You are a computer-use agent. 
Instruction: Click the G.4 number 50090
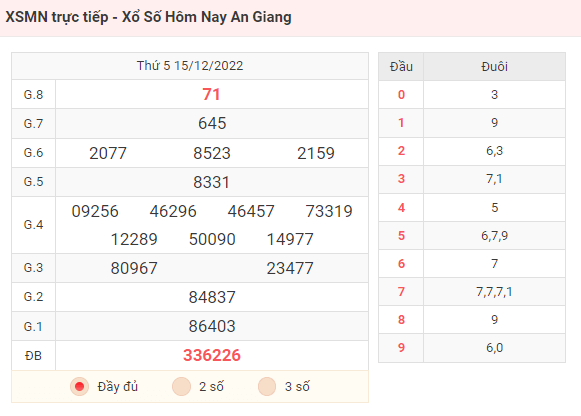coord(212,239)
